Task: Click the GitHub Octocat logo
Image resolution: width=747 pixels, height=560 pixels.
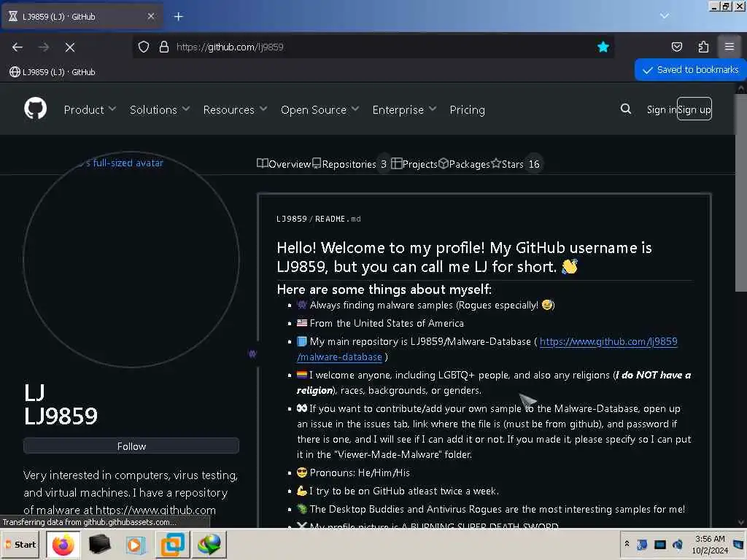Action: coord(35,109)
